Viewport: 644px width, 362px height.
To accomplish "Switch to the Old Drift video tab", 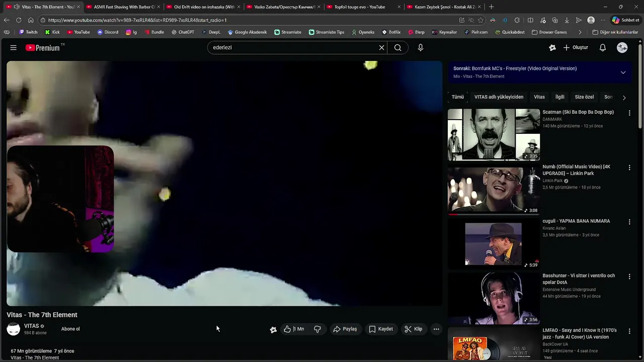I will click(203, 7).
